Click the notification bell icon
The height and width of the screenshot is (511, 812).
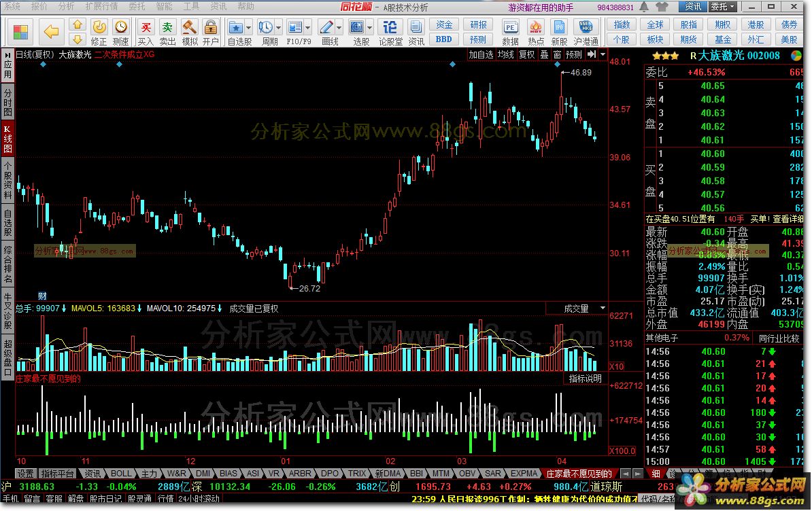644,7
